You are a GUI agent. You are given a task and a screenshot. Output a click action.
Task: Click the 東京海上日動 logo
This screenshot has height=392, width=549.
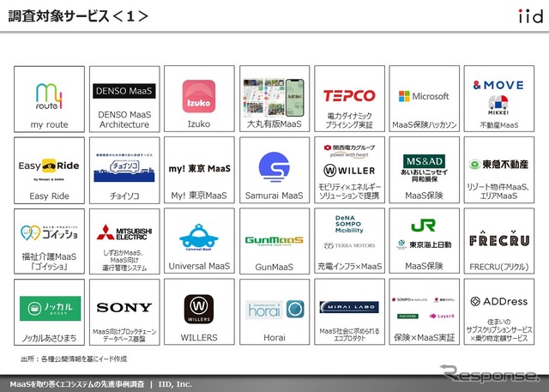click(424, 244)
